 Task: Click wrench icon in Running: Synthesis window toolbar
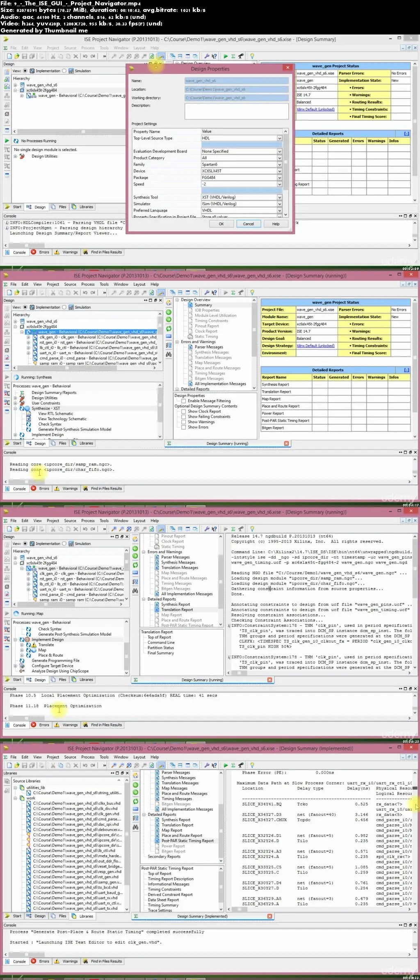click(x=207, y=293)
